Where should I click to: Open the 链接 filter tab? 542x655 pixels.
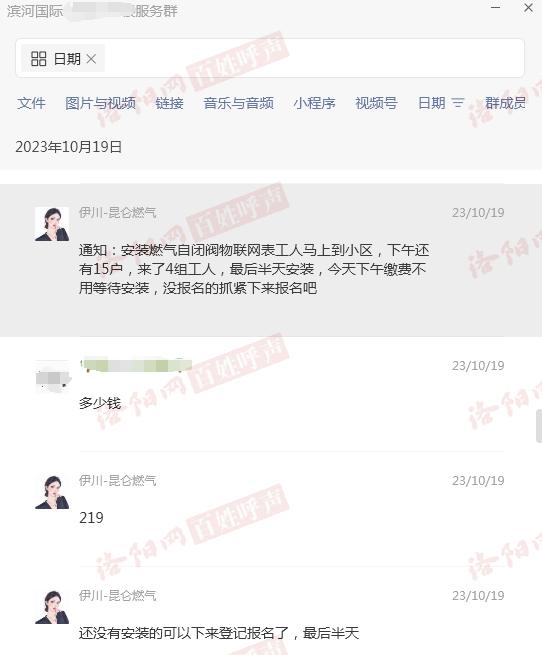(170, 103)
